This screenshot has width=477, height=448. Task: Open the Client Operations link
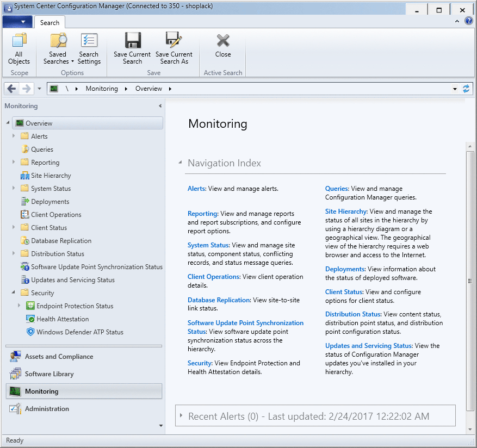tap(214, 277)
